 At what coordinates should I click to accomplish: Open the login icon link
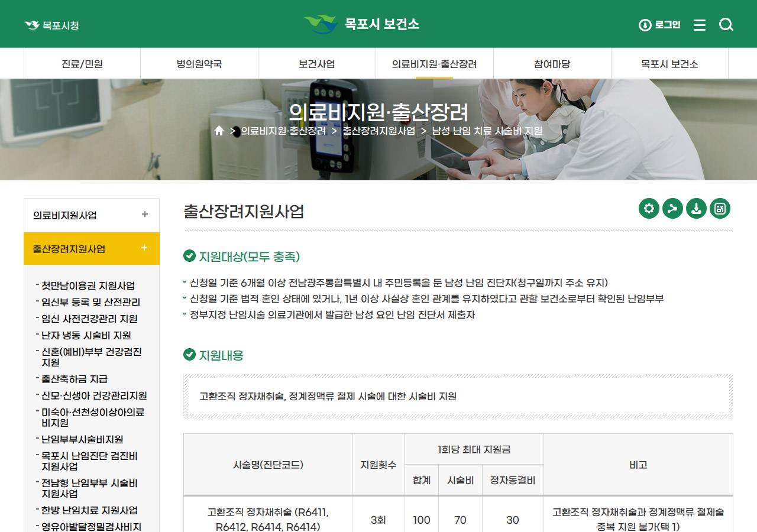click(x=660, y=25)
